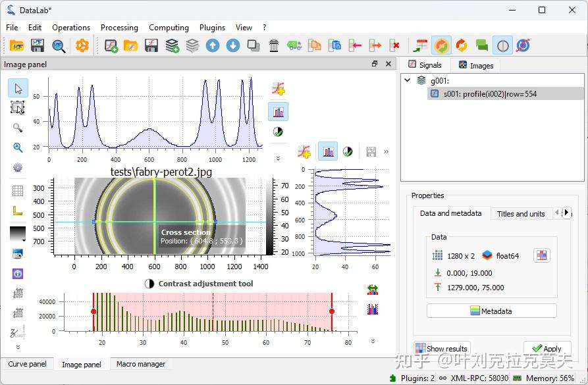The width and height of the screenshot is (588, 385).
Task: Browse HDF5 file with magnifier icon
Action: [x=59, y=45]
